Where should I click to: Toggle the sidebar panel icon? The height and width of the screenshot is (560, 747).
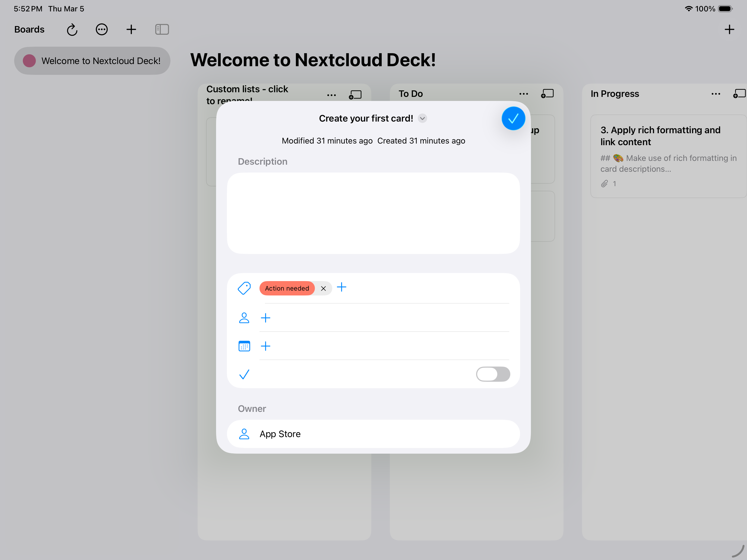(162, 30)
